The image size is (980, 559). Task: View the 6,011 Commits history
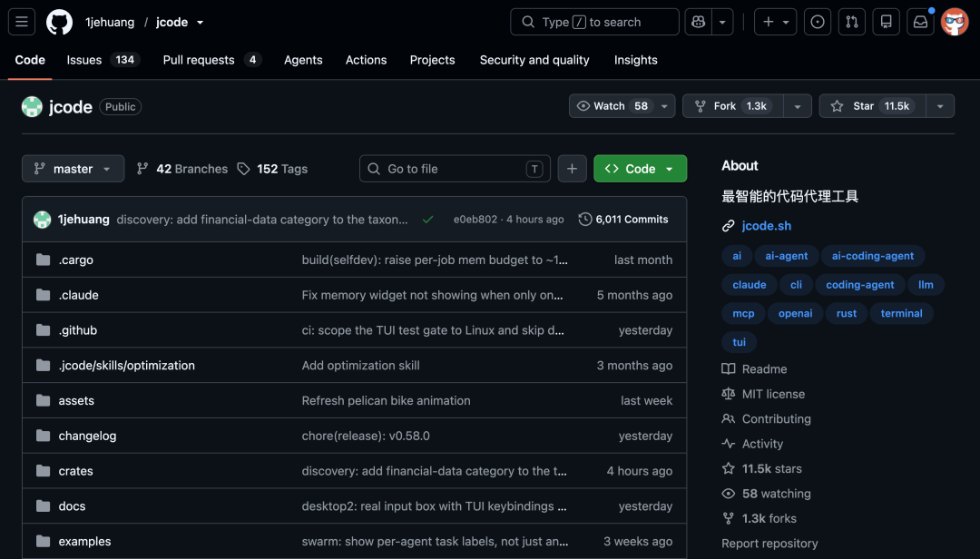(623, 220)
